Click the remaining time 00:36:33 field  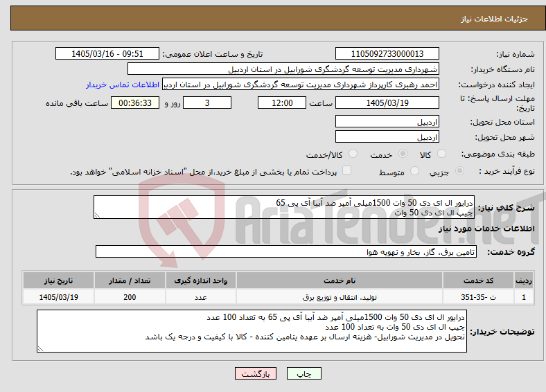(135, 103)
